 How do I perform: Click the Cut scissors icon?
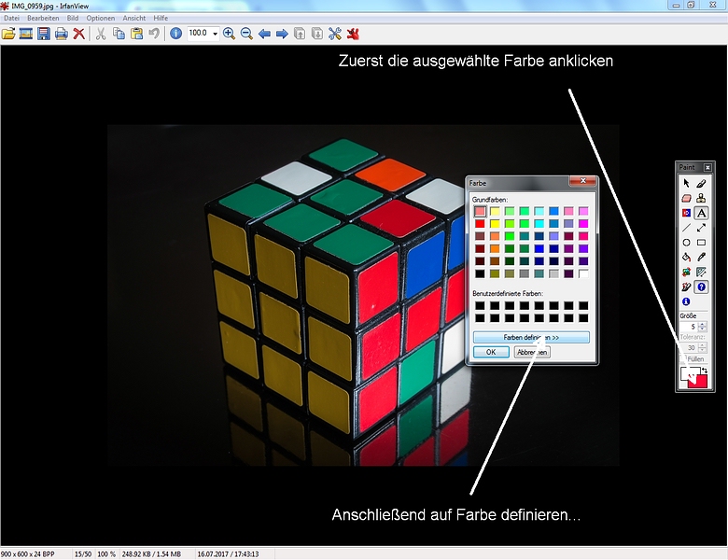coord(101,34)
